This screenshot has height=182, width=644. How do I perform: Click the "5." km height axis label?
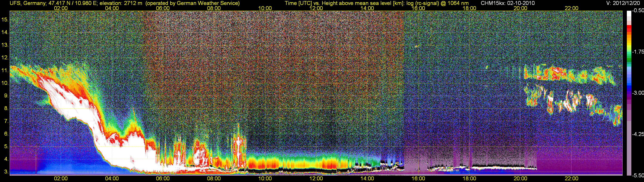pos(6,147)
